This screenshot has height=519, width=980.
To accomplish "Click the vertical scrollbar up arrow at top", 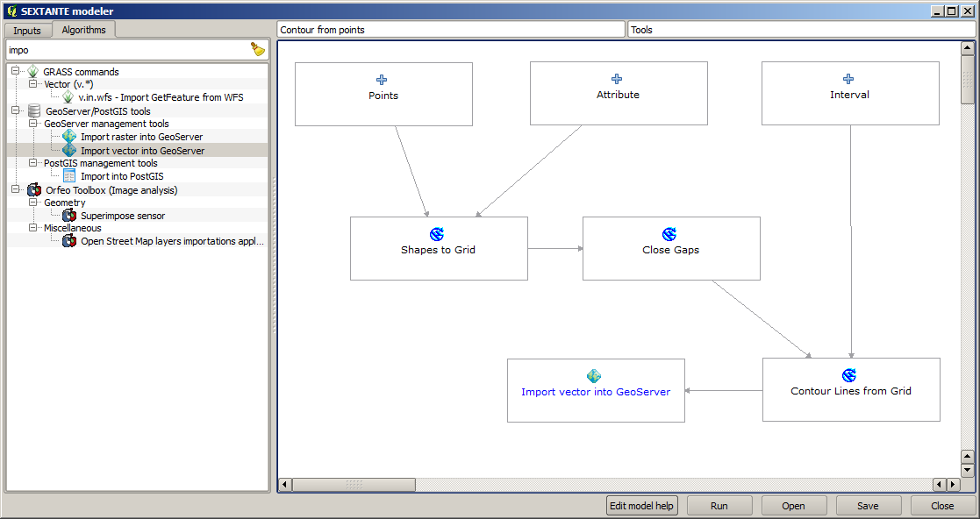I will 967,49.
